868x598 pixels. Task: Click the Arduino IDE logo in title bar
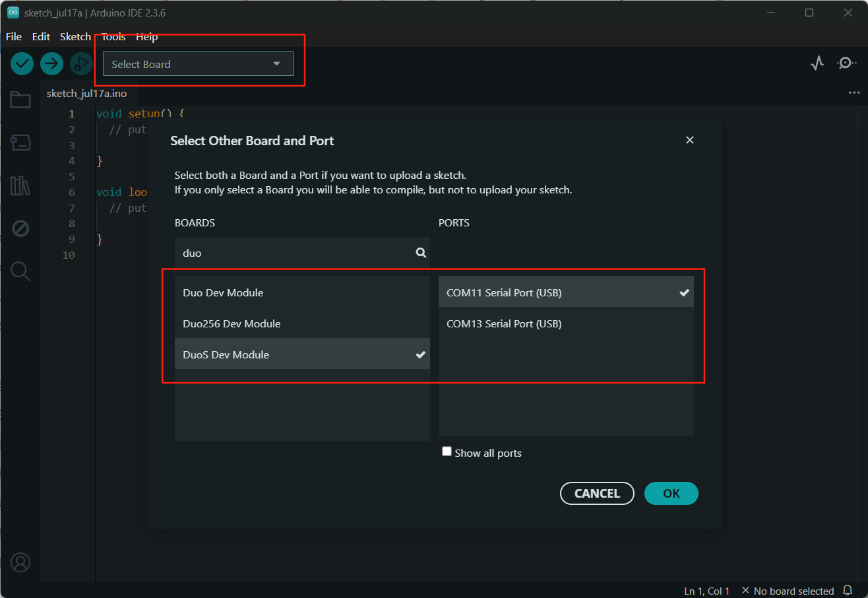[x=13, y=13]
